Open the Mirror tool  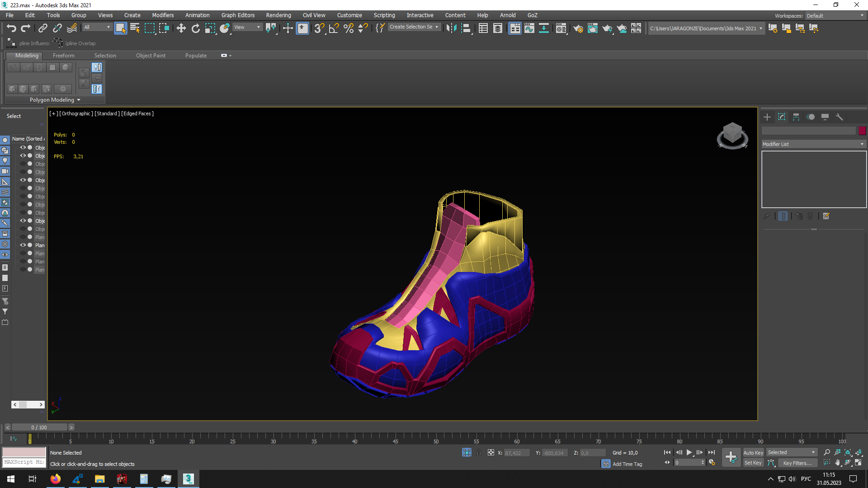(x=451, y=28)
